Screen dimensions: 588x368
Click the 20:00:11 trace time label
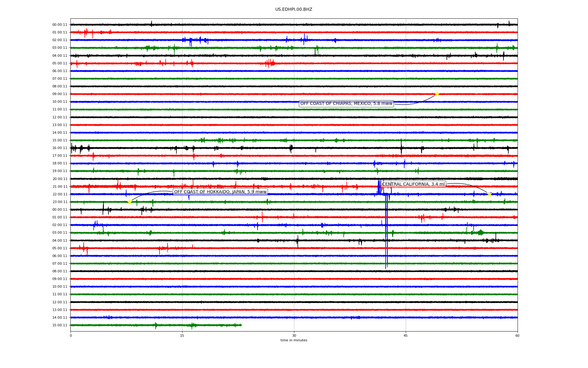(x=60, y=179)
